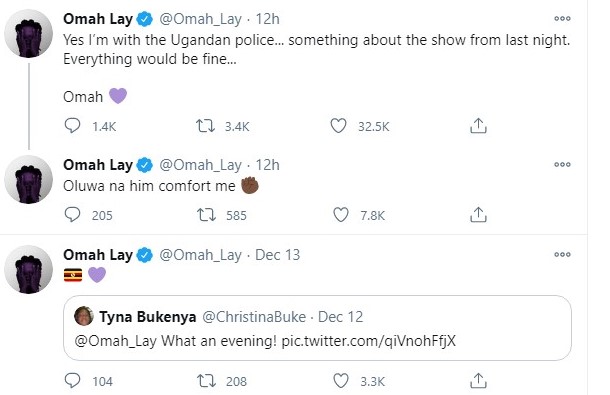This screenshot has height=395, width=610.
Task: Open more options for first tweet
Action: (x=562, y=18)
